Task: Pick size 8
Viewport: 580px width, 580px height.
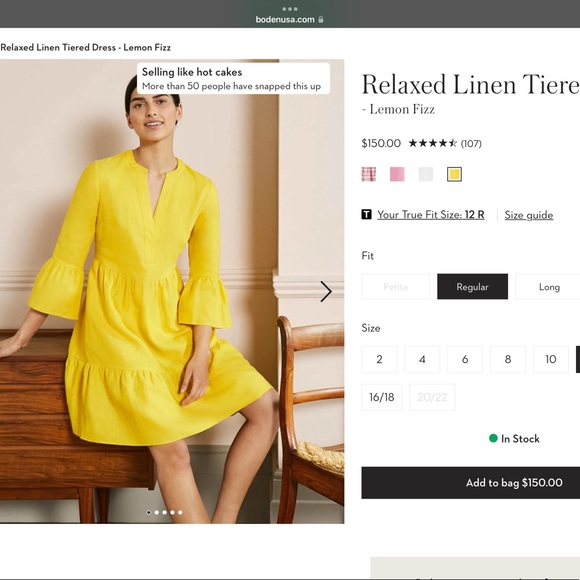Action: tap(508, 359)
